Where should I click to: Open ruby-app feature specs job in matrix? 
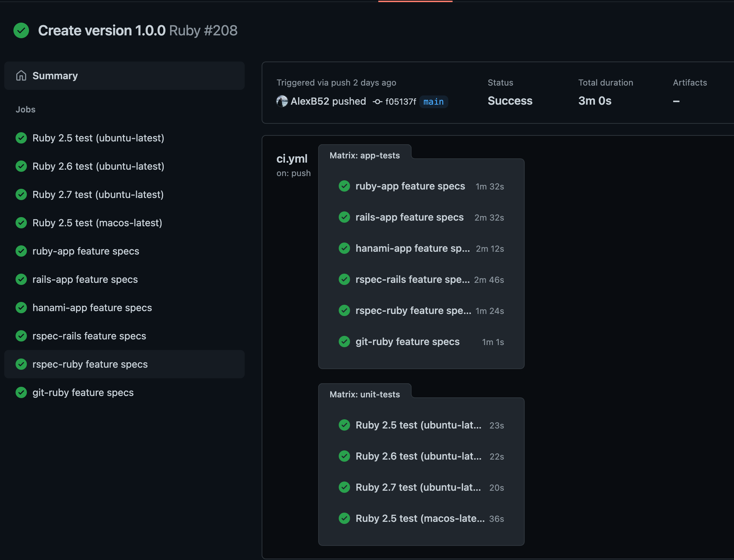pyautogui.click(x=410, y=186)
